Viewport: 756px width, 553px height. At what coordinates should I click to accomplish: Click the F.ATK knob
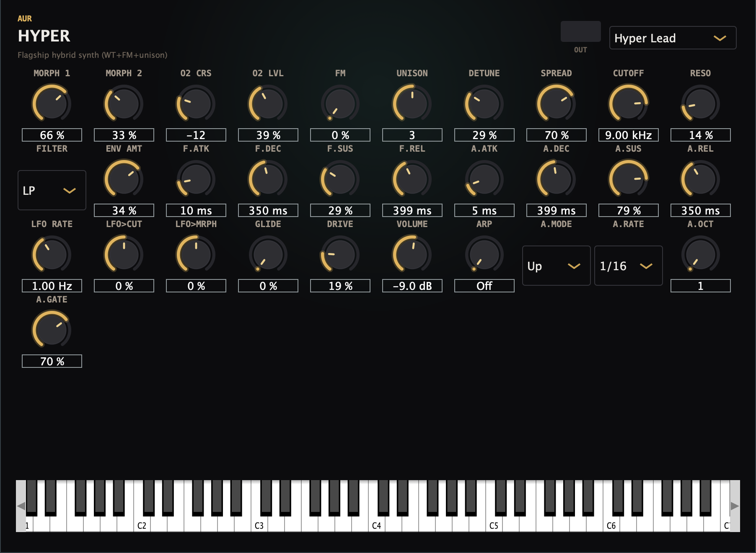tap(196, 178)
